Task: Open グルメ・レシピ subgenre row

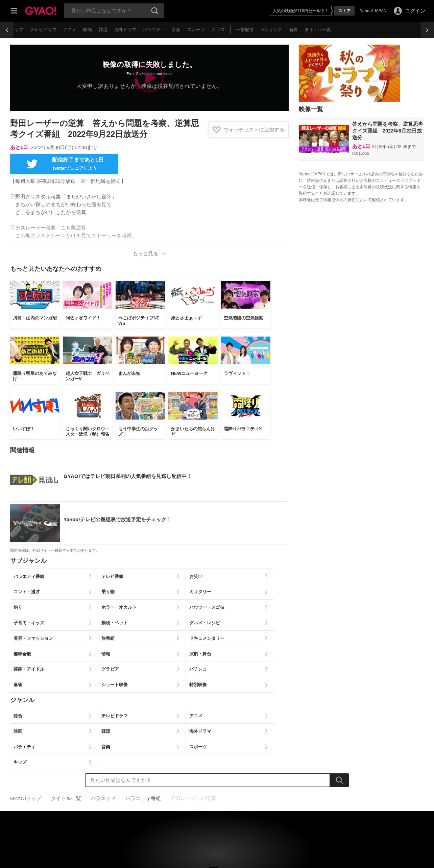Action: click(x=230, y=623)
